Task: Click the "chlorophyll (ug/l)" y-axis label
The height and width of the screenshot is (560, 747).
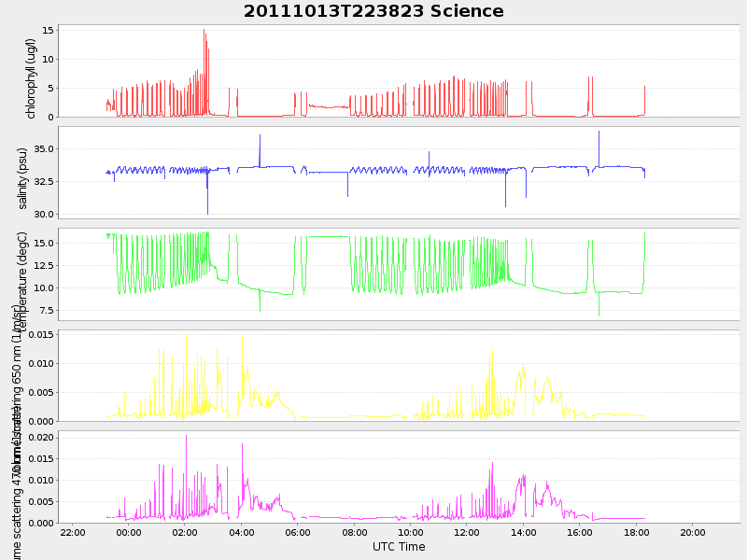Action: [x=31, y=78]
